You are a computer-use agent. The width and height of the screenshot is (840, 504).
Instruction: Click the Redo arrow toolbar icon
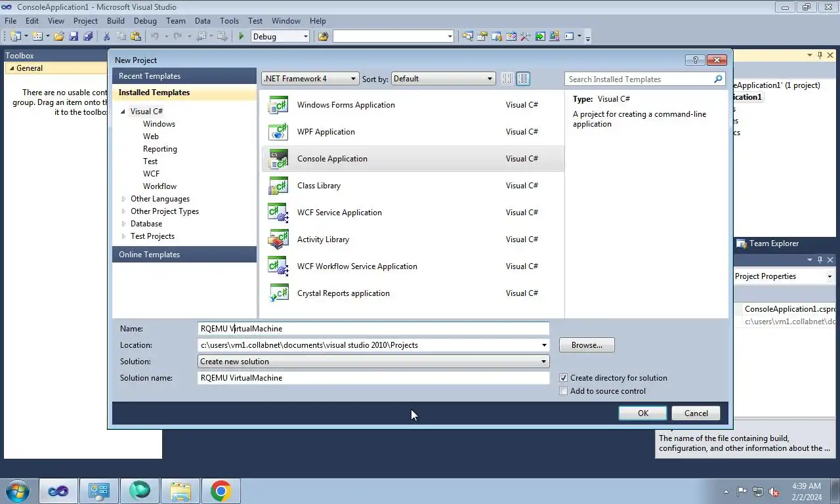pos(178,37)
